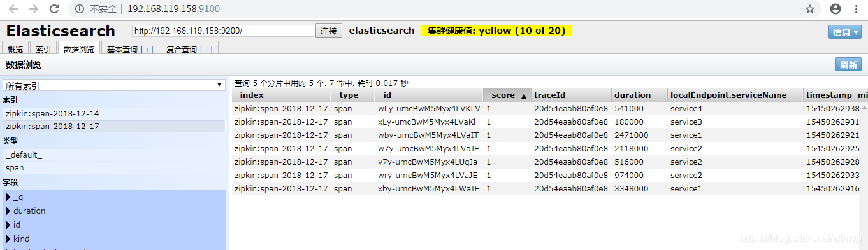Viewport: 868px width, 250px height.
Task: Expand the id field filter
Action: [x=113, y=225]
